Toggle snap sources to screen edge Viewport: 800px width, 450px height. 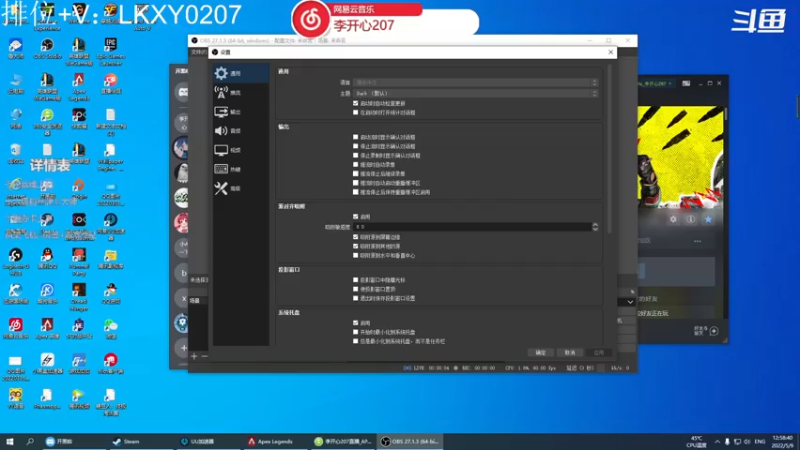(x=356, y=237)
